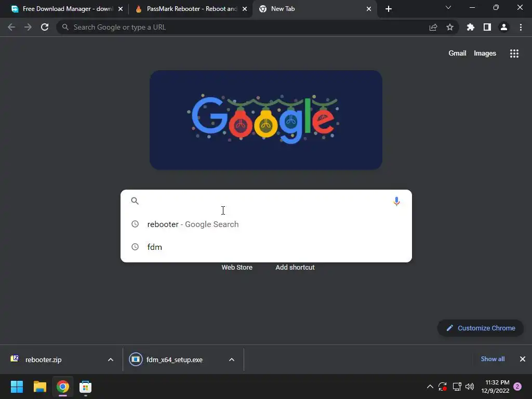Click Show all downloads
The width and height of the screenshot is (532, 399).
493,359
